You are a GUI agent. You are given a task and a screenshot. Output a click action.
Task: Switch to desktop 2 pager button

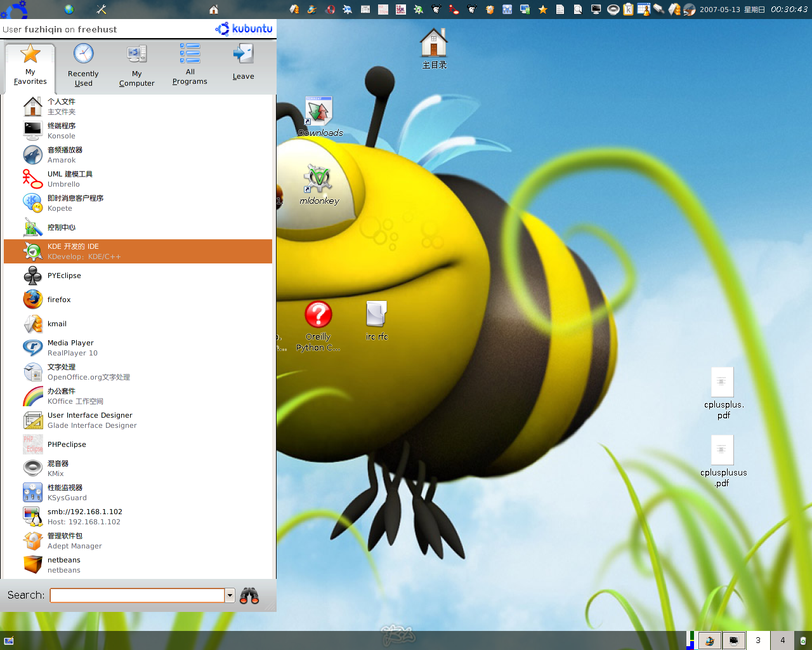coord(734,640)
